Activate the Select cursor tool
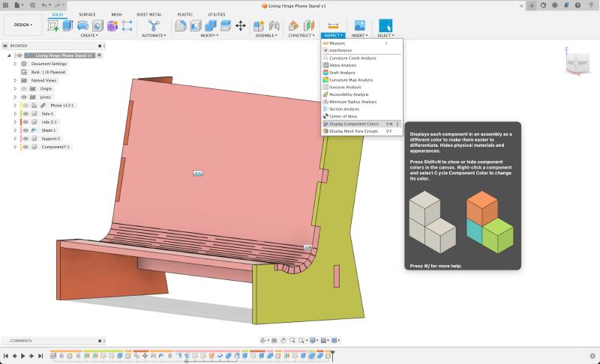The width and height of the screenshot is (600, 364). (385, 25)
